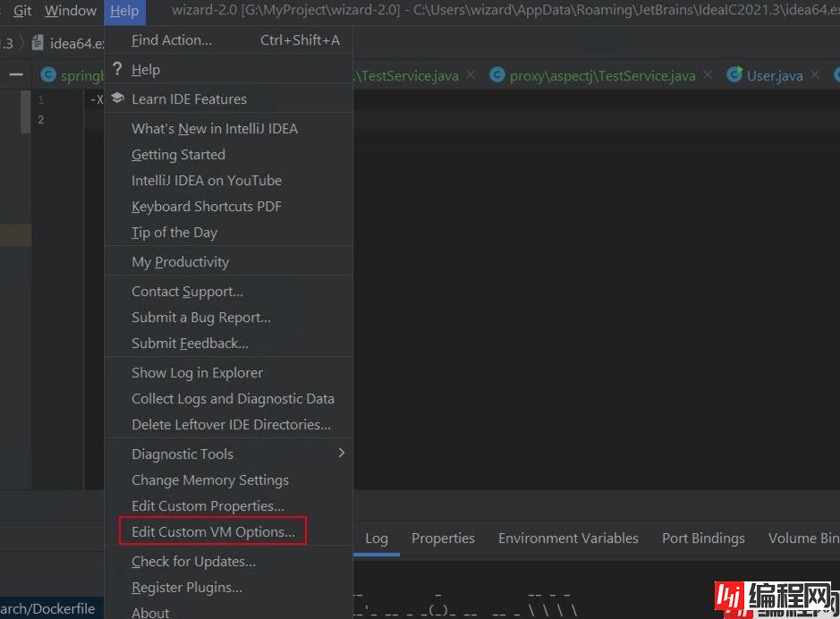840x619 pixels.
Task: Click the idea64 file icon in breadcrumb
Action: tap(38, 43)
